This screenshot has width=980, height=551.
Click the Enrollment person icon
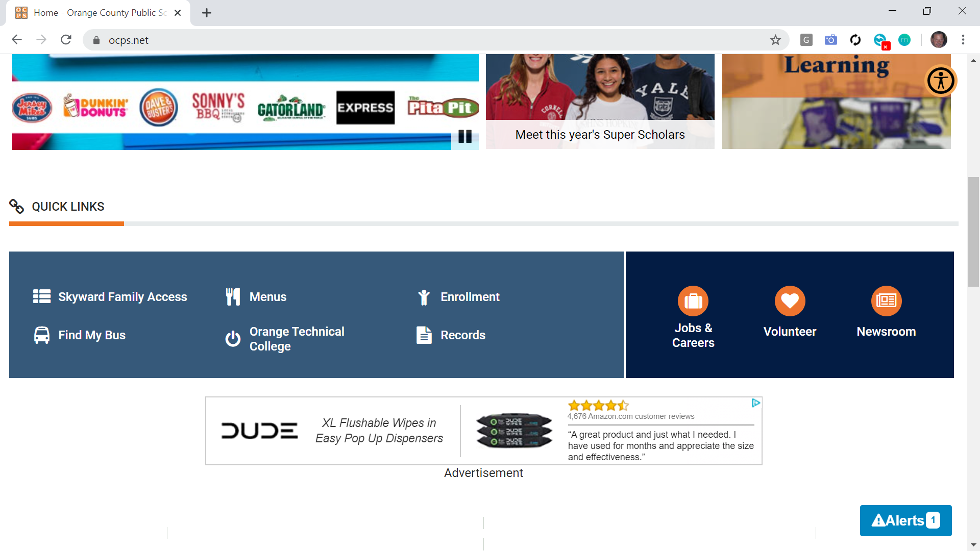[x=424, y=297]
